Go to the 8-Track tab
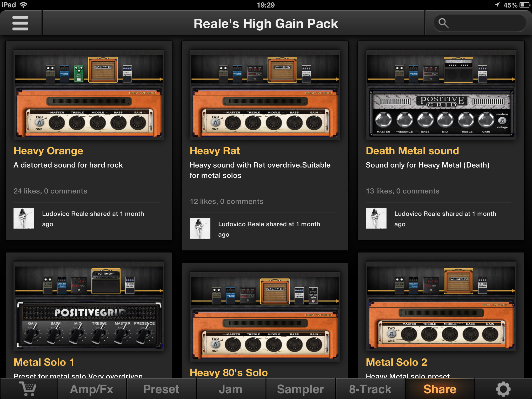The width and height of the screenshot is (532, 399). click(x=370, y=389)
